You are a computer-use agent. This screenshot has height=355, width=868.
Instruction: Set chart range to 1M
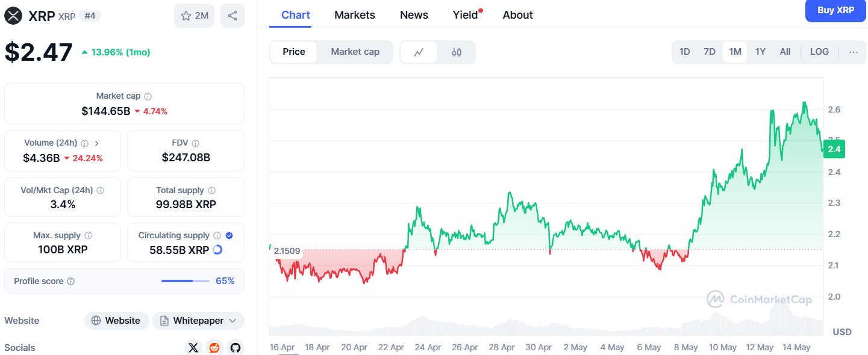[735, 52]
